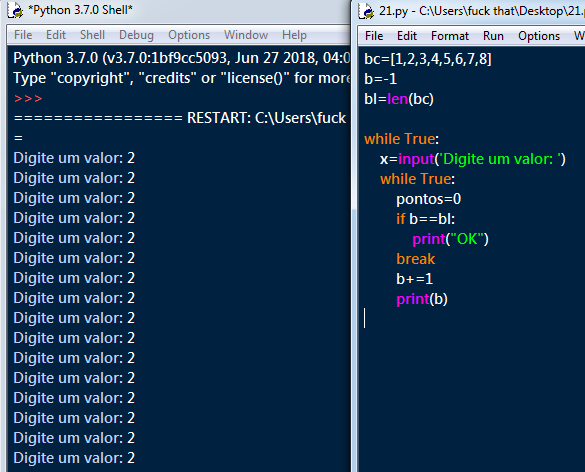585x472 pixels.
Task: Click the 'Type "copyright"' line in shell
Action: (x=182, y=78)
